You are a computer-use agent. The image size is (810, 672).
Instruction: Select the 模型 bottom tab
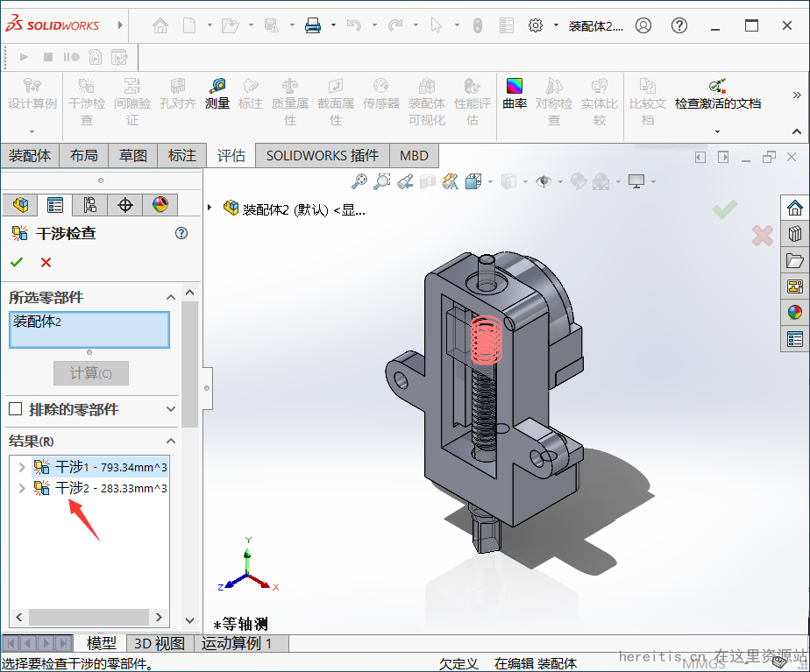pyautogui.click(x=102, y=644)
